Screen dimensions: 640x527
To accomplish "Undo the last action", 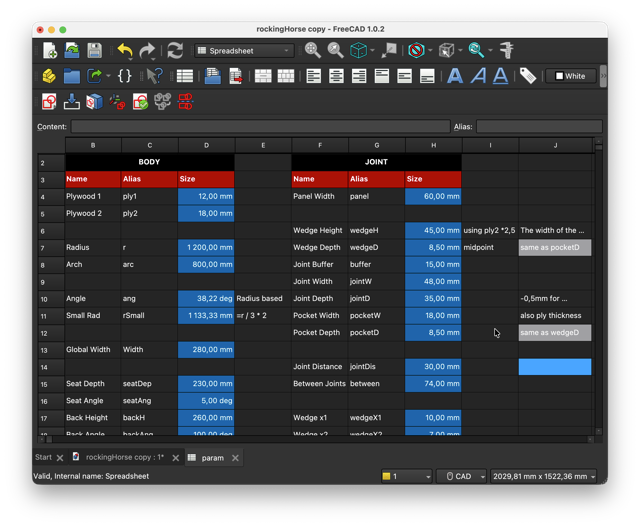I will coord(124,50).
